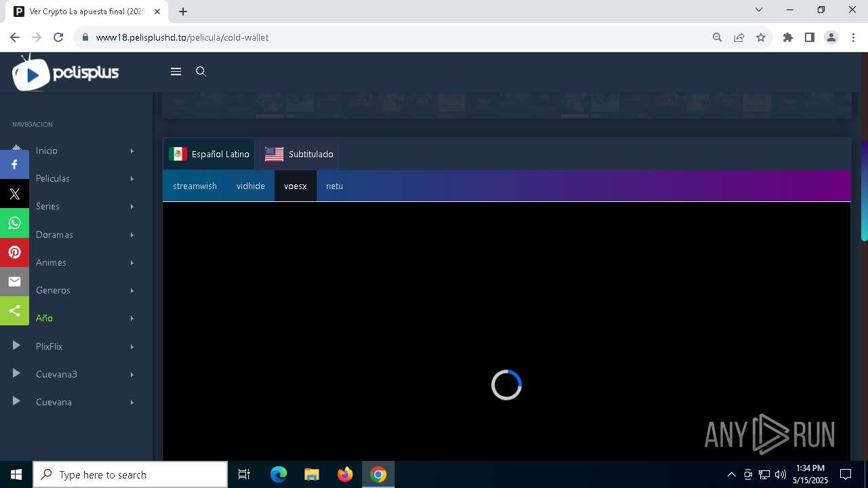Switch to the netu server
Screen dimensions: 868x488
[x=334, y=186]
